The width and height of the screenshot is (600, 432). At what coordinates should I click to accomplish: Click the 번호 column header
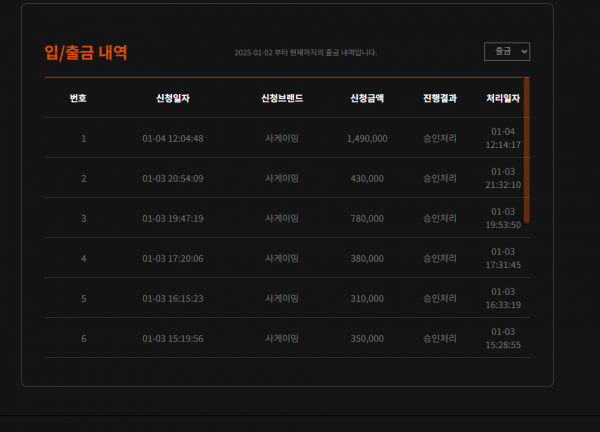click(78, 98)
